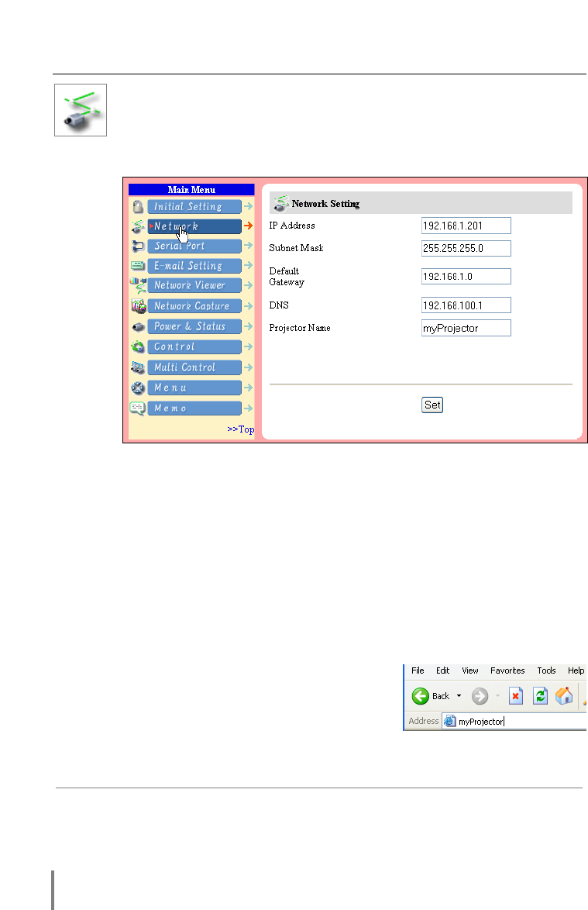This screenshot has width=588, height=910.
Task: Focus the DNS input field
Action: (x=466, y=305)
